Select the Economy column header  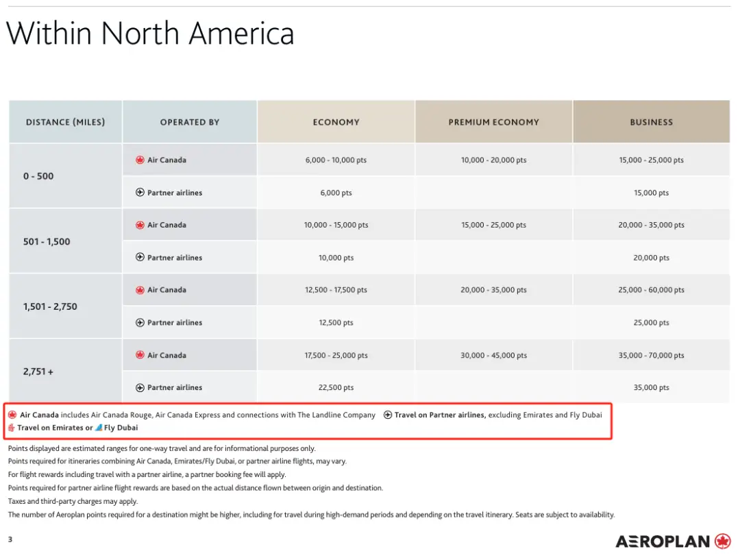[336, 122]
